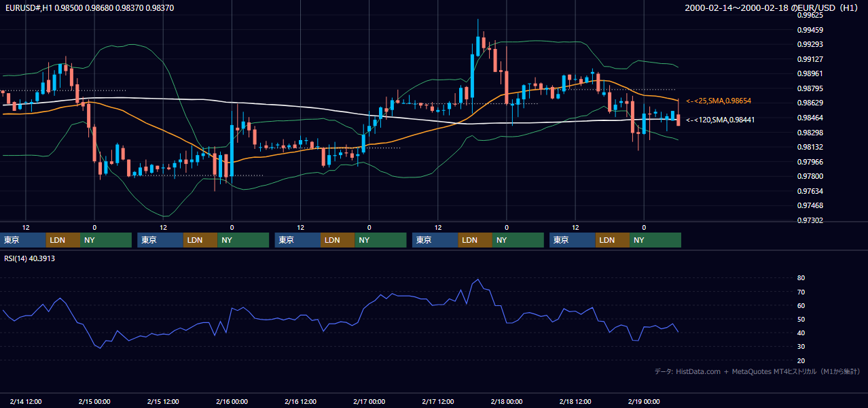Click the 2/17 12:00 date label
Screen dimensions: 868x408
coord(438,401)
